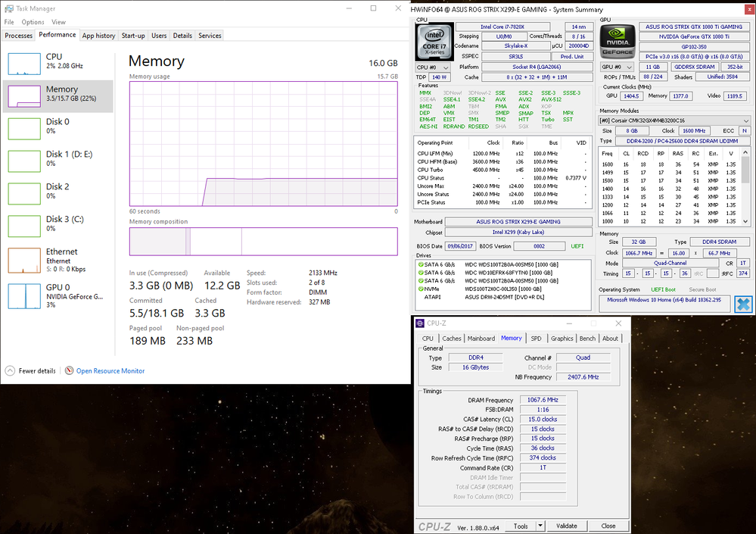Close HWiNFO summary with the blue X icon

tap(743, 304)
